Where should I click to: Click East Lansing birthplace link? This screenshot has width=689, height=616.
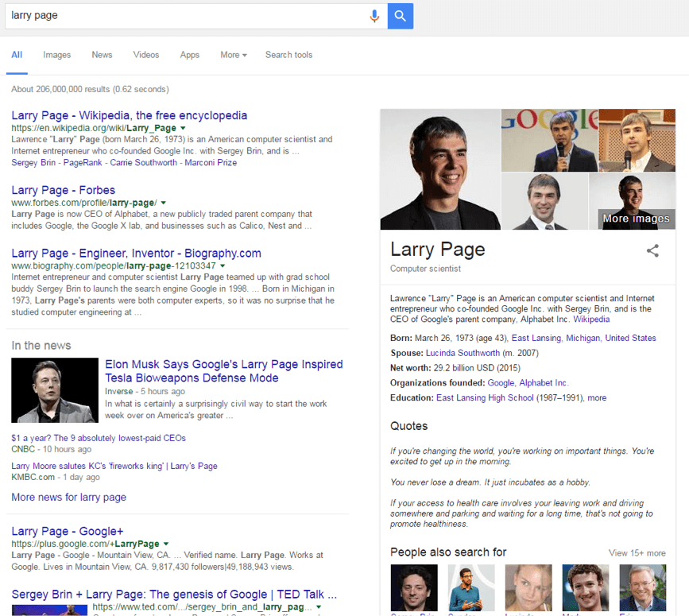(536, 338)
